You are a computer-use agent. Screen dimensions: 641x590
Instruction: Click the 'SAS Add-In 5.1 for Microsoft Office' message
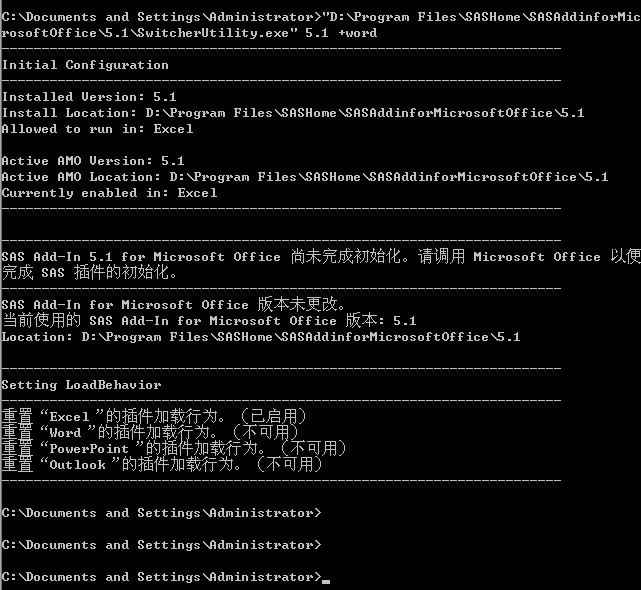pos(141,257)
